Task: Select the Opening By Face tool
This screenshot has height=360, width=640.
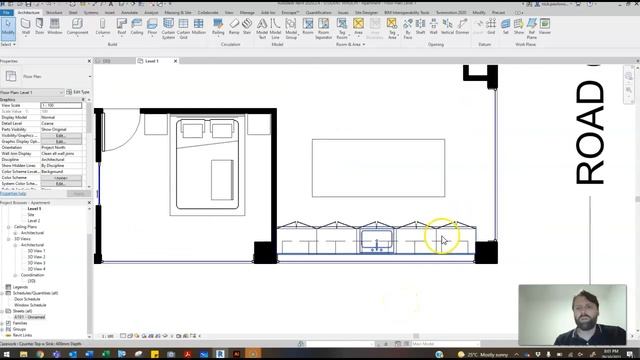Action: 408,29
